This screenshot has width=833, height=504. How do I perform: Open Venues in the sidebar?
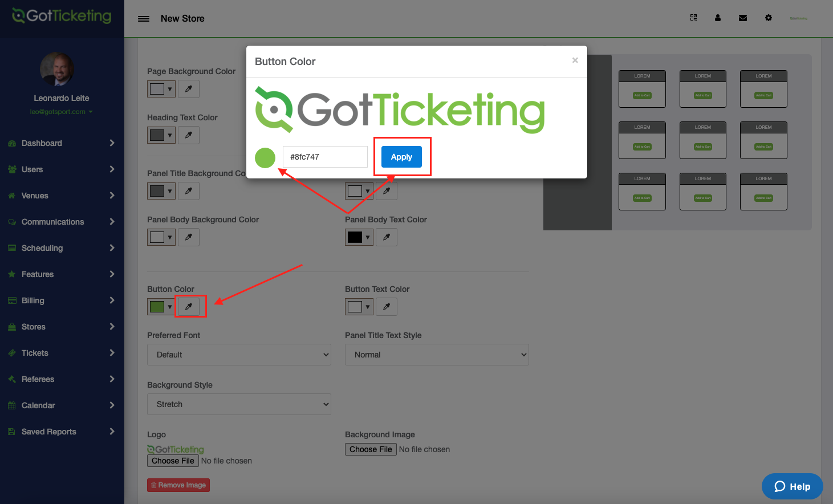click(x=62, y=196)
